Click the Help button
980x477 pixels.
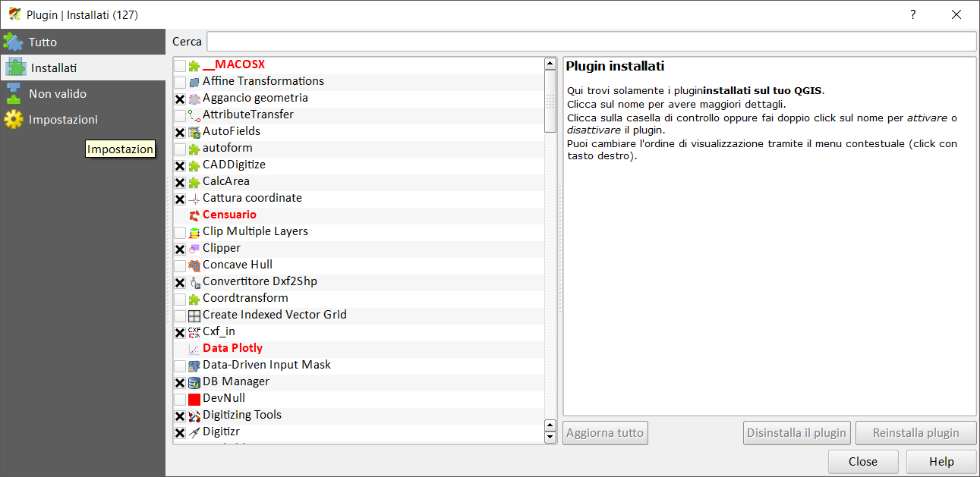point(941,461)
